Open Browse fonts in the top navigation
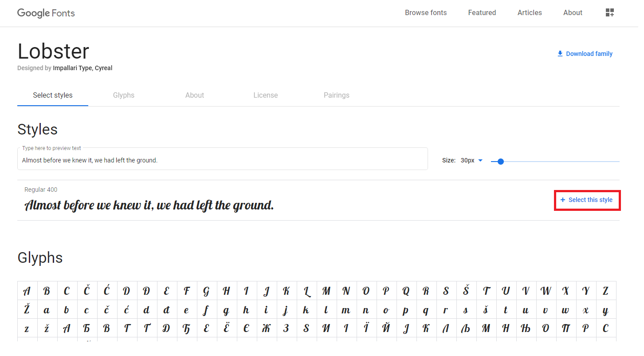 [x=426, y=13]
